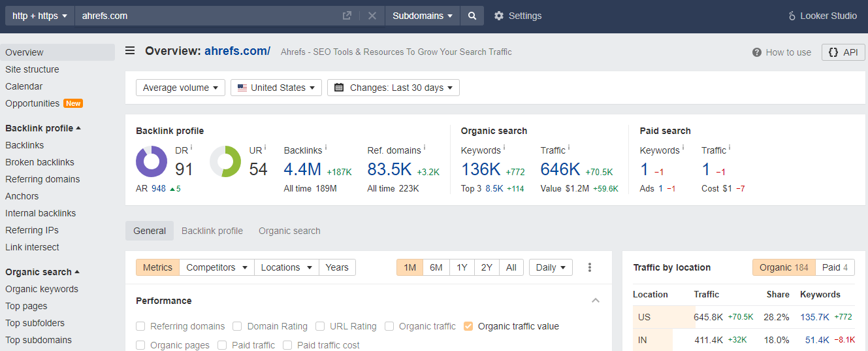Open the API button
Viewport: 868px width, 351px height.
click(843, 52)
